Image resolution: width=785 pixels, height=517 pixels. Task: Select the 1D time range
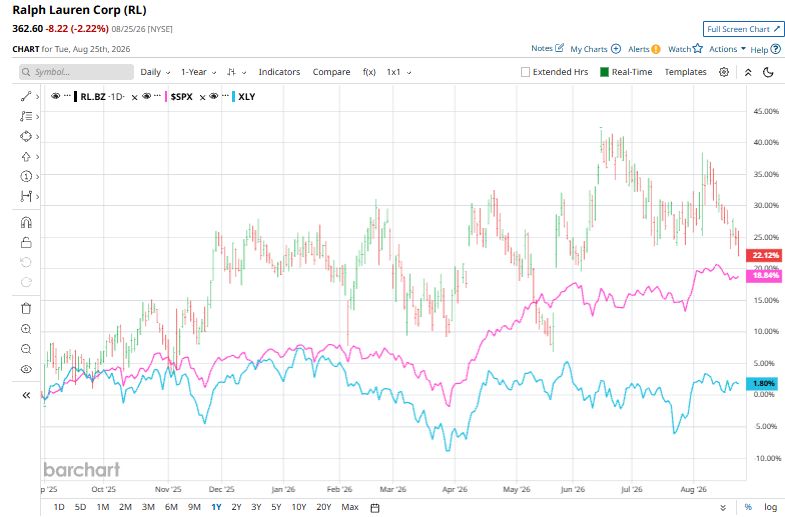[x=59, y=507]
